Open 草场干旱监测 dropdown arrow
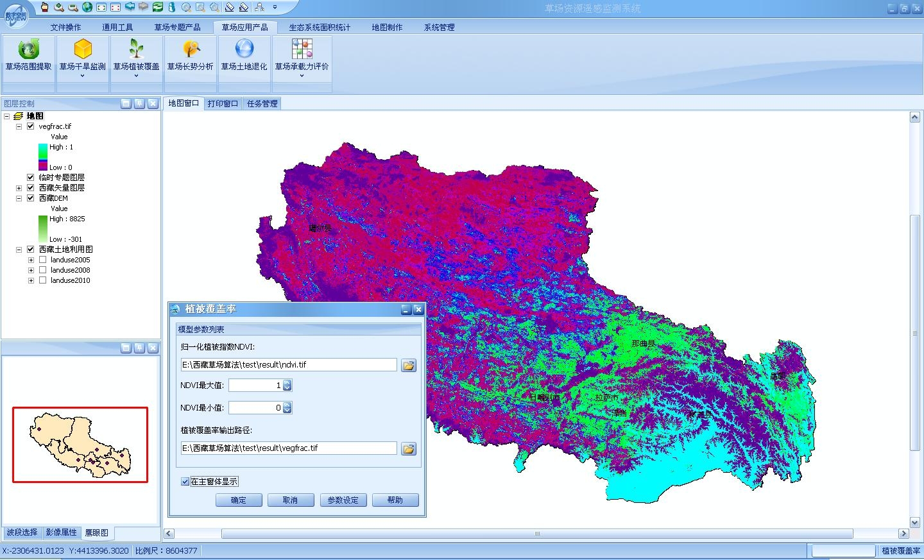Image resolution: width=924 pixels, height=560 pixels. pos(82,76)
